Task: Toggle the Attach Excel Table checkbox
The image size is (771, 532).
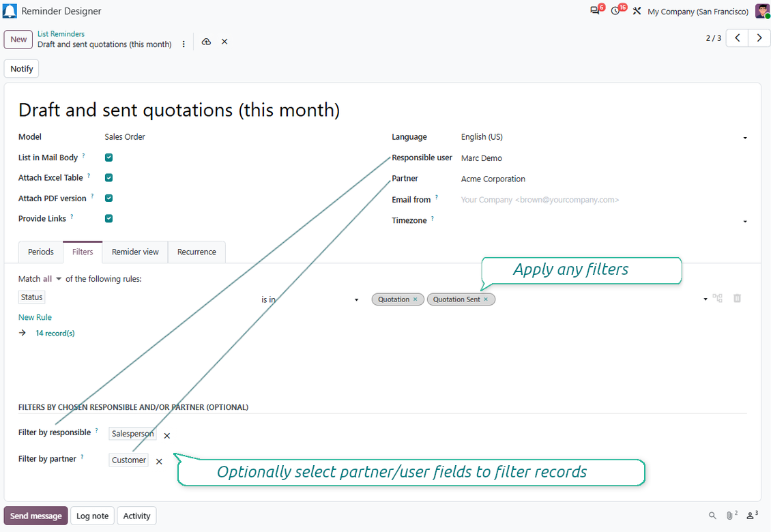Action: coord(108,177)
